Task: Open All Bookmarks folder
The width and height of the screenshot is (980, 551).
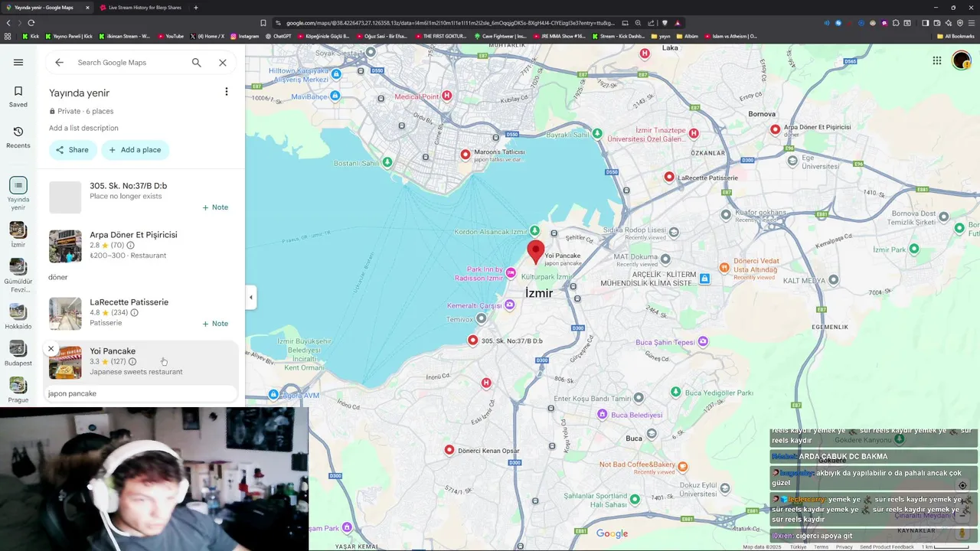Action: (955, 36)
